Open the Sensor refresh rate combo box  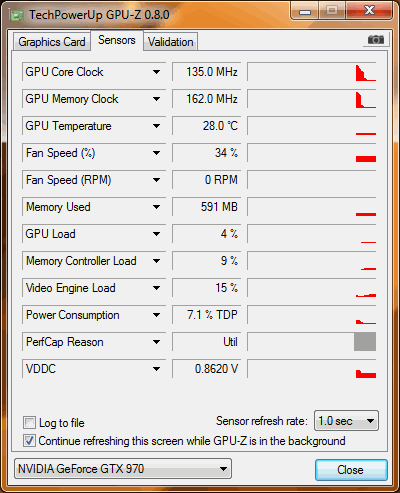tap(346, 421)
